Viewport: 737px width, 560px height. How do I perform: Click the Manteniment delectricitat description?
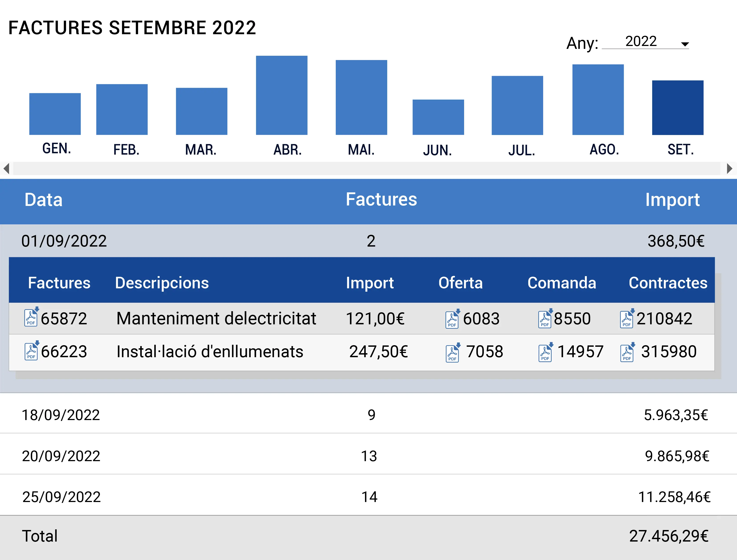click(x=216, y=318)
